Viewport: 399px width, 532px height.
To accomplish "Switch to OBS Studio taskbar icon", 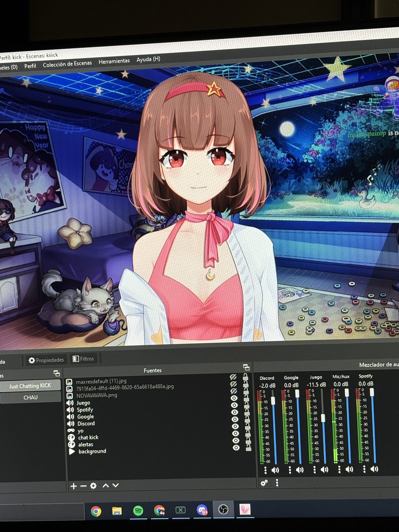I will (x=223, y=510).
